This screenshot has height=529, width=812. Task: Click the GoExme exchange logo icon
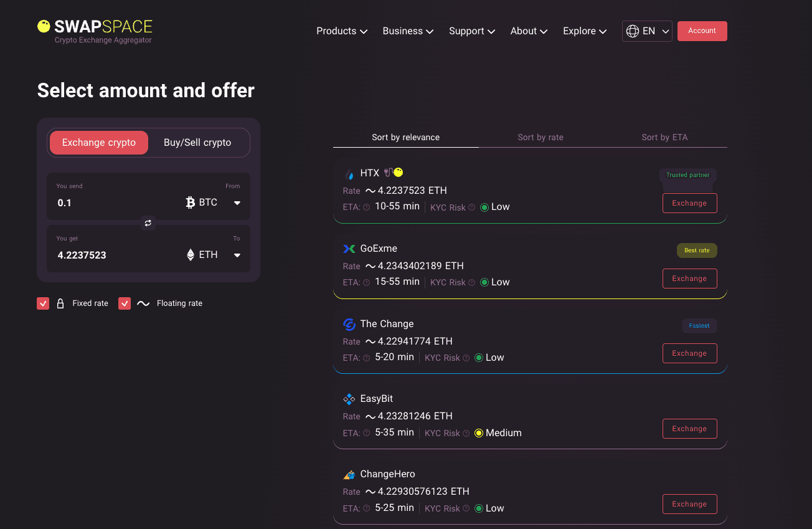349,249
